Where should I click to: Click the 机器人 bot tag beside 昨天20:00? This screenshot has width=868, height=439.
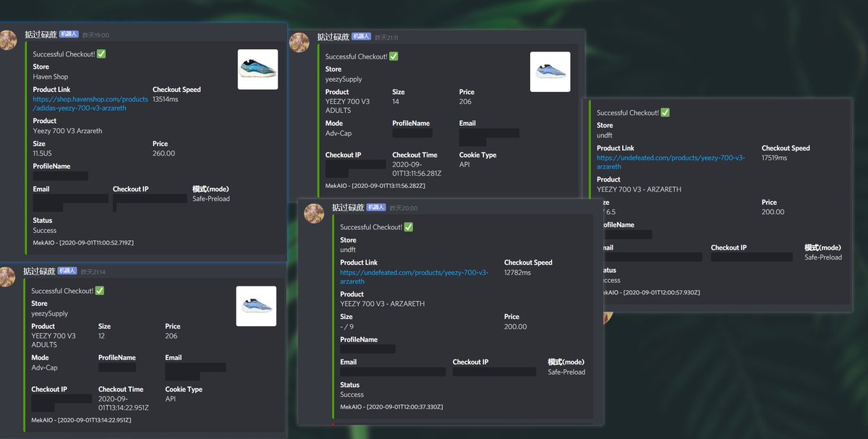376,207
